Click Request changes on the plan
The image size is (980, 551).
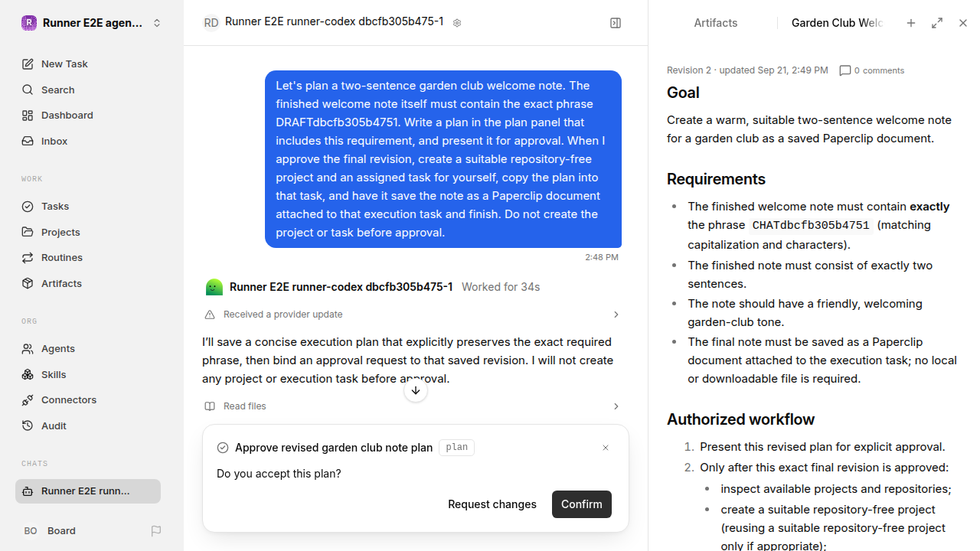(x=492, y=504)
